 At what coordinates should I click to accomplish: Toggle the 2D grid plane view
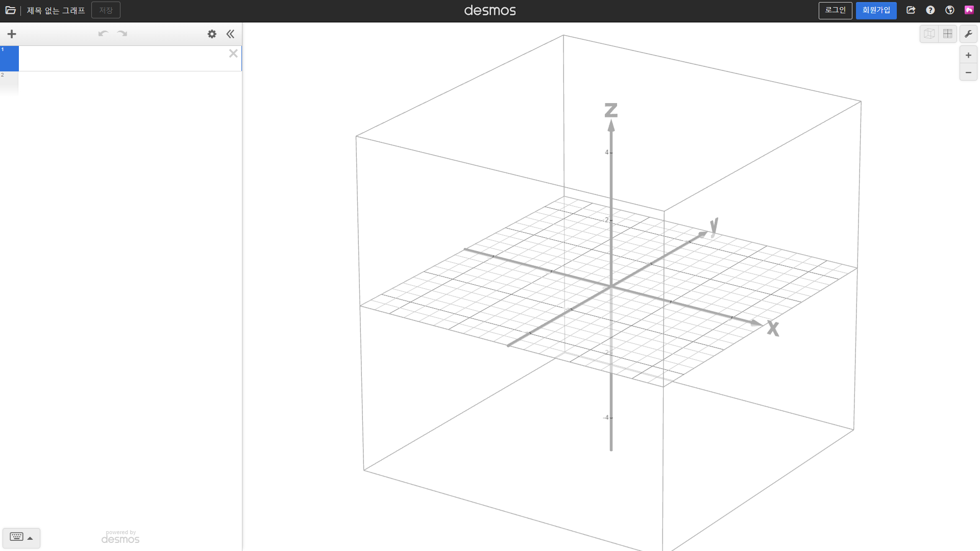pyautogui.click(x=948, y=34)
